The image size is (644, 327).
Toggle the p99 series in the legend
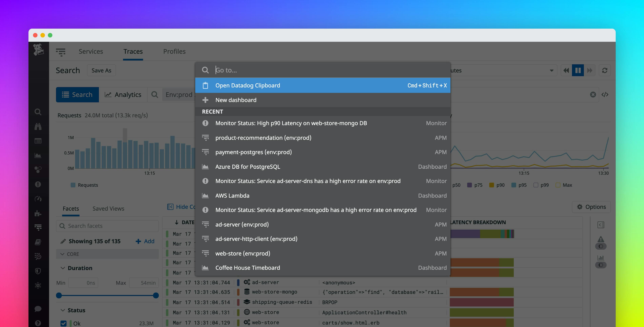point(536,185)
